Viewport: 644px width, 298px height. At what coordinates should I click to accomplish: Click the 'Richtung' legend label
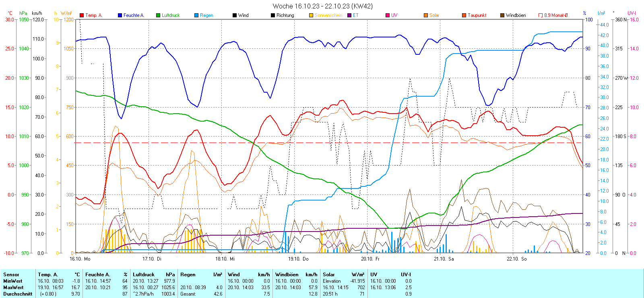(285, 15)
